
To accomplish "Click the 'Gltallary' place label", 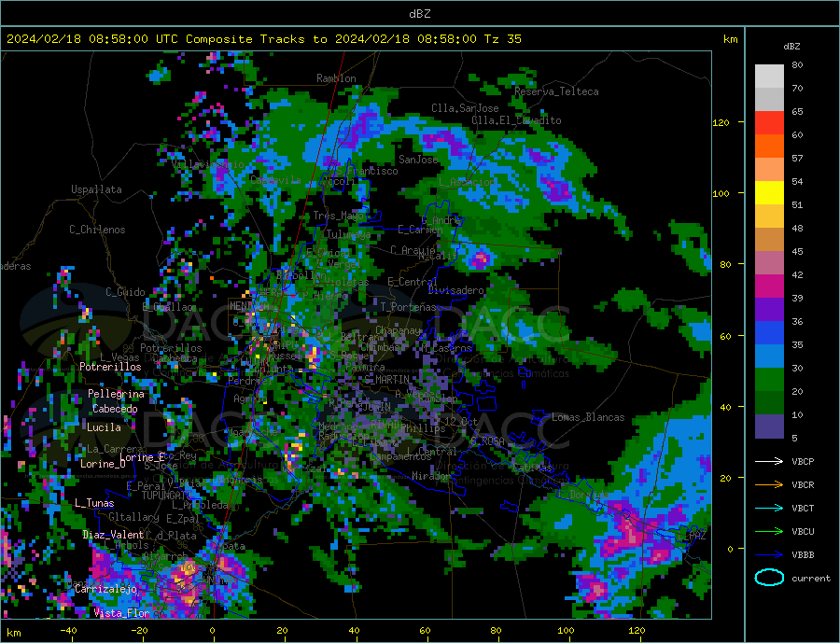I will 133,517.
